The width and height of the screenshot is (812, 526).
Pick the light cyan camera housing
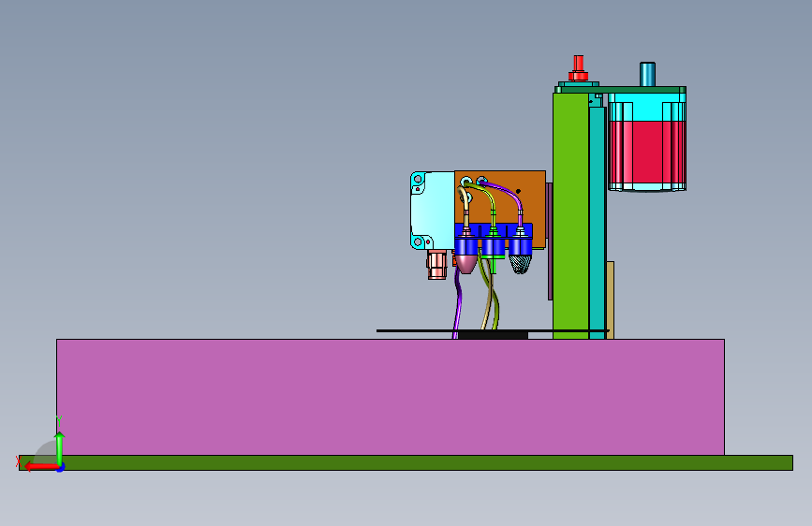[x=433, y=211]
